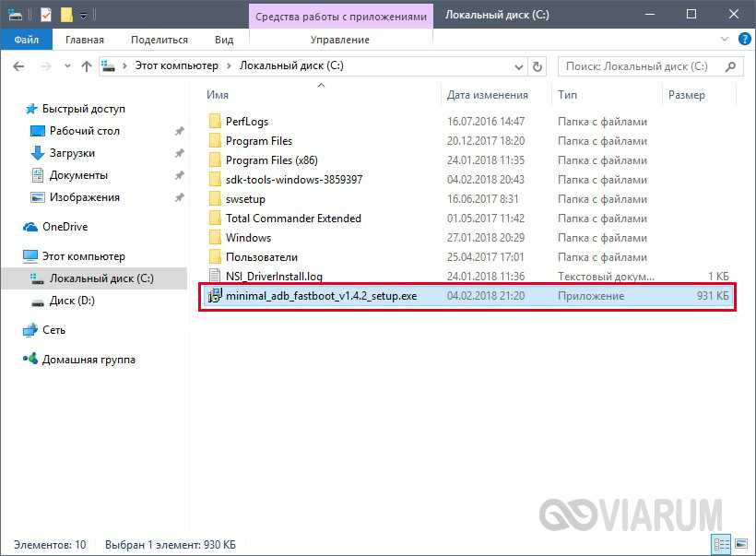Open Диск (D:) in the sidebar
Image resolution: width=756 pixels, height=556 pixels.
click(72, 301)
